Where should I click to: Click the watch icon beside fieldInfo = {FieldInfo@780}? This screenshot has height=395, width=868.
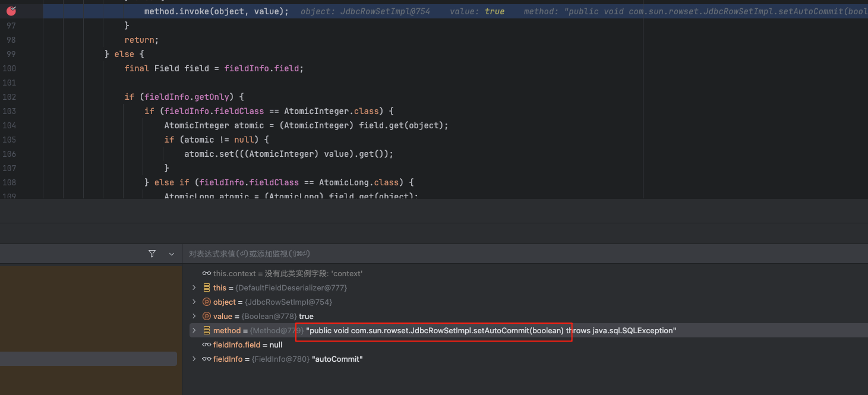coord(207,359)
